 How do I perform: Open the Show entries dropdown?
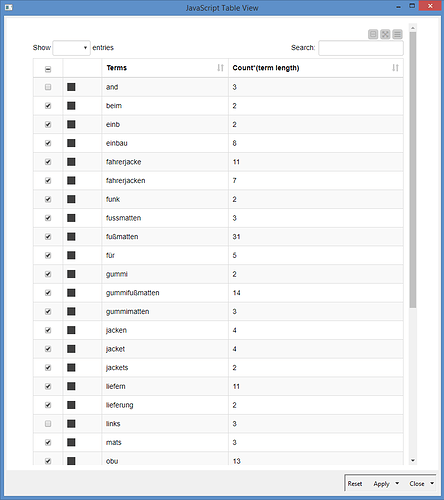click(x=71, y=48)
